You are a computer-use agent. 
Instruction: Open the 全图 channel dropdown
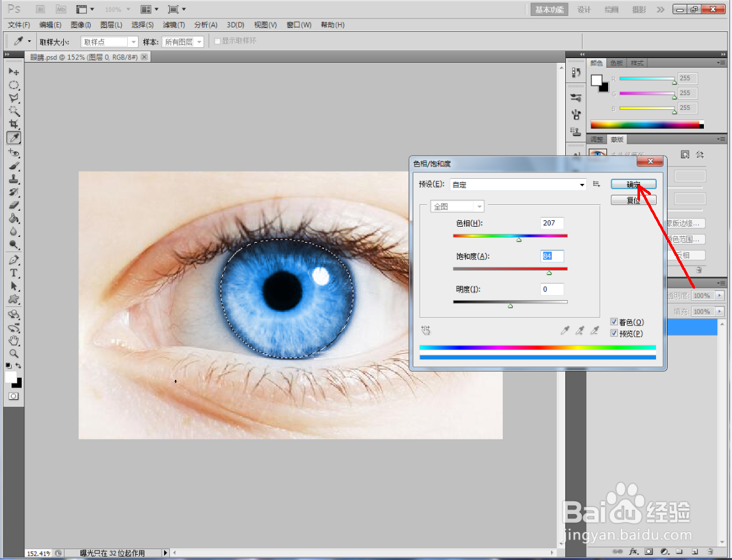(x=457, y=206)
